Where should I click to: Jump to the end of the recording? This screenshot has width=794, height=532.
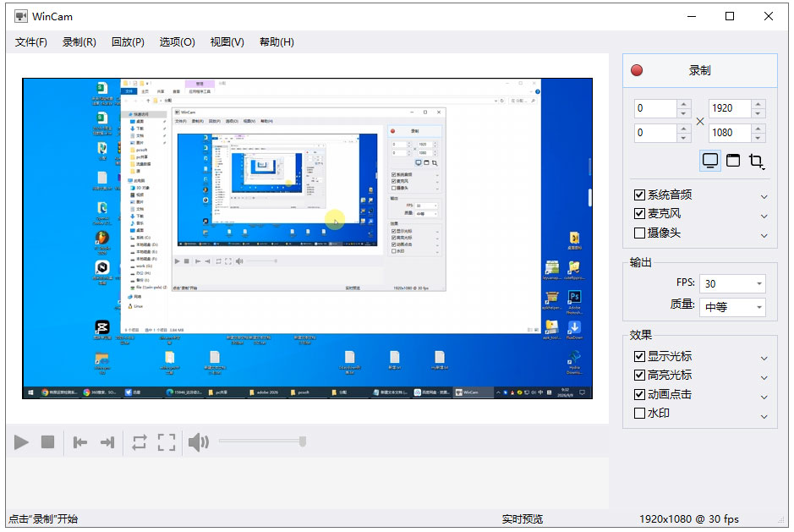[107, 443]
